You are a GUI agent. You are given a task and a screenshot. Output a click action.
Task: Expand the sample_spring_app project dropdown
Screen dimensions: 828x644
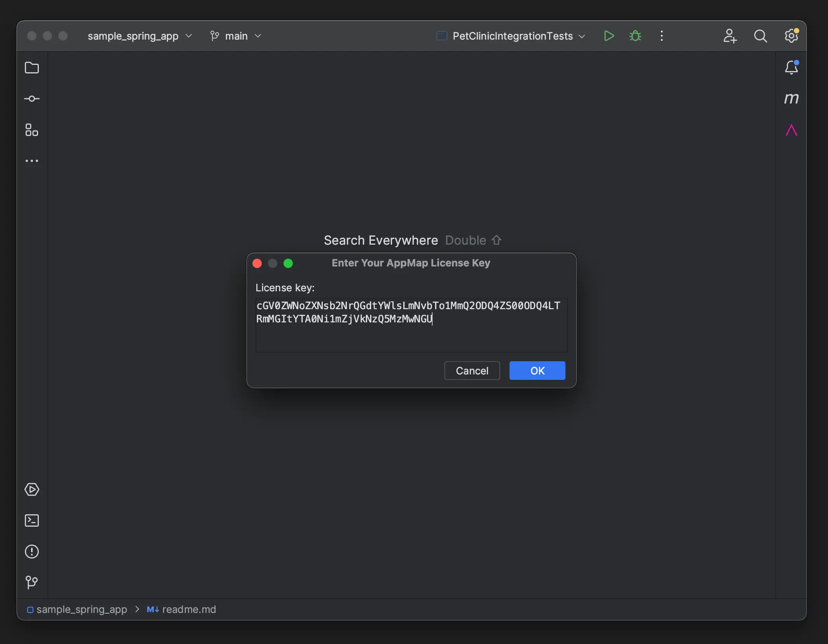click(140, 36)
